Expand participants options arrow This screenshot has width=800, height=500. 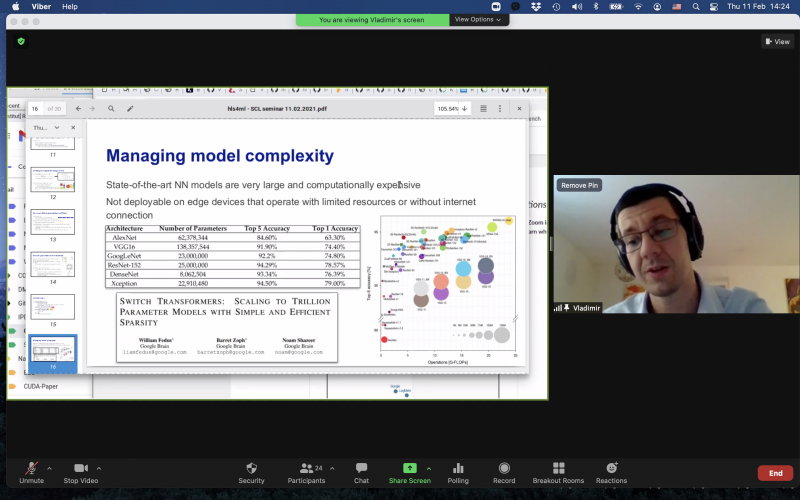pyautogui.click(x=332, y=468)
